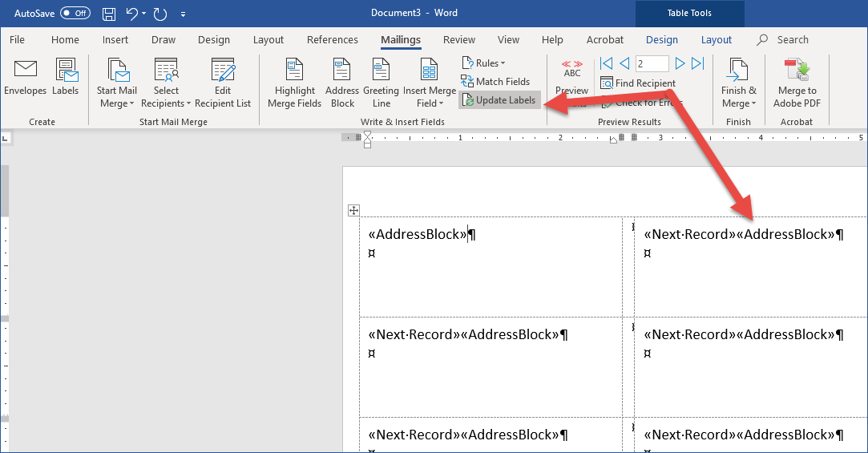
Task: Open the Undo history dropdown arrow
Action: tap(144, 14)
